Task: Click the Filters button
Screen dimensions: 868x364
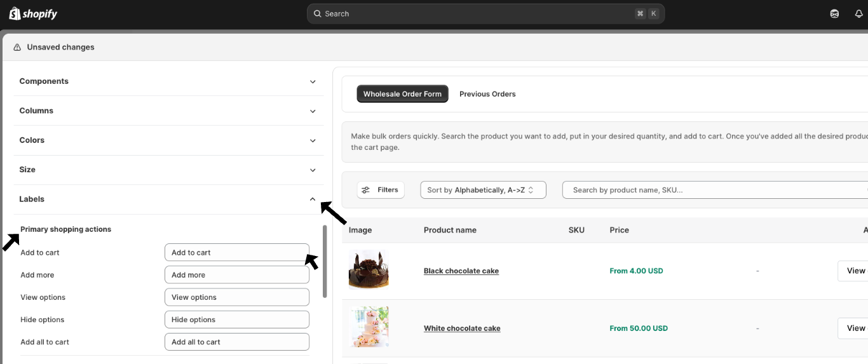Action: coord(381,190)
